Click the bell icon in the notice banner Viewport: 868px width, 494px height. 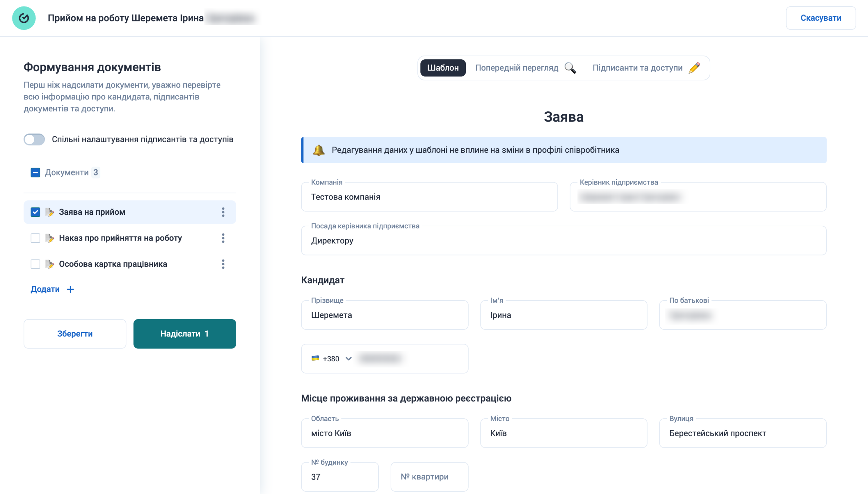tap(319, 150)
